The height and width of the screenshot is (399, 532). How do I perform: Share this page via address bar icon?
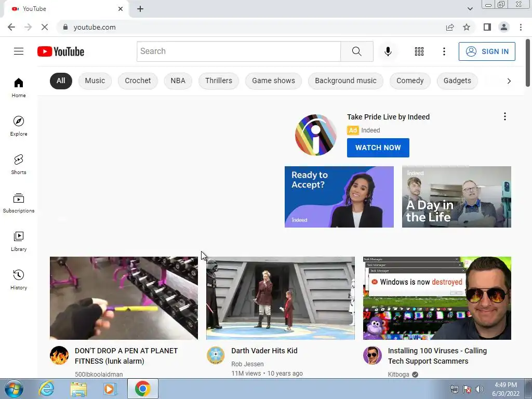(450, 27)
